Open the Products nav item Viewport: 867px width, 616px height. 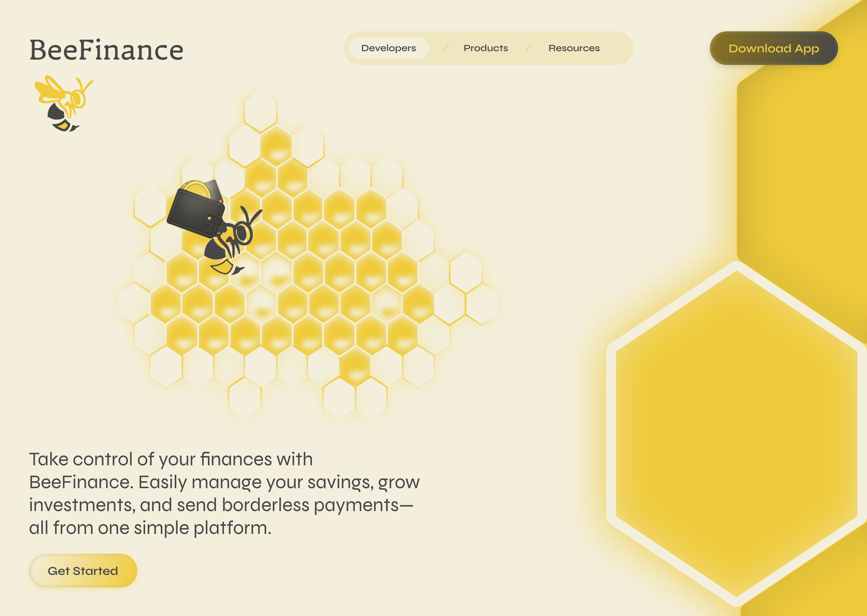(486, 48)
